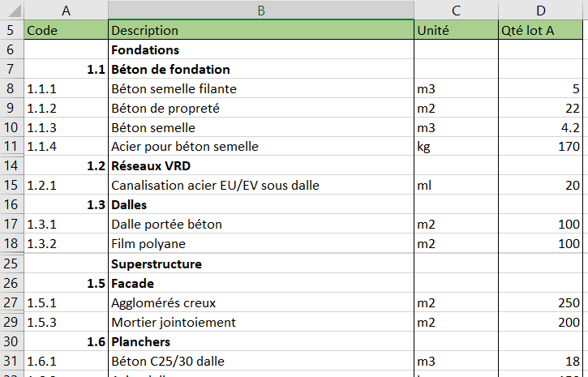Click the "Qté lot A" header cell
The image size is (588, 377).
(x=541, y=31)
